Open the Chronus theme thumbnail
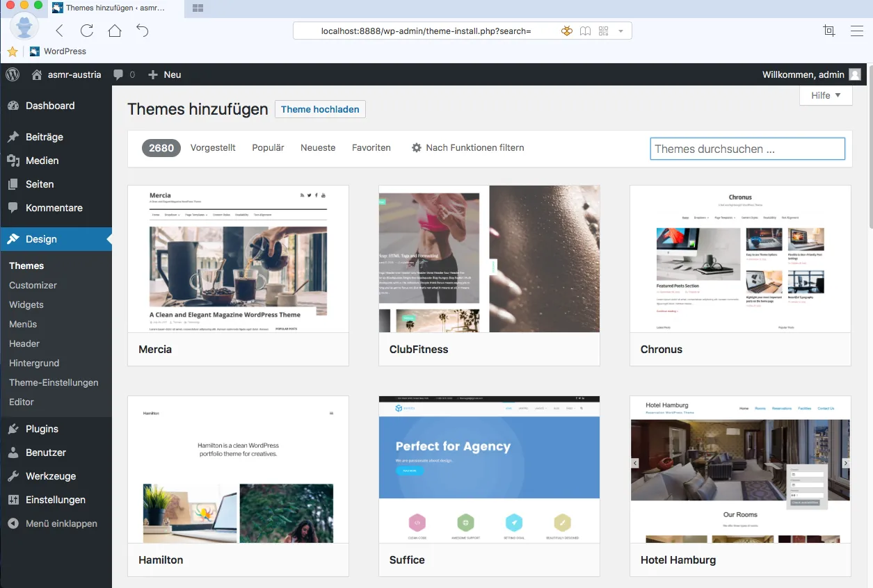 tap(740, 259)
